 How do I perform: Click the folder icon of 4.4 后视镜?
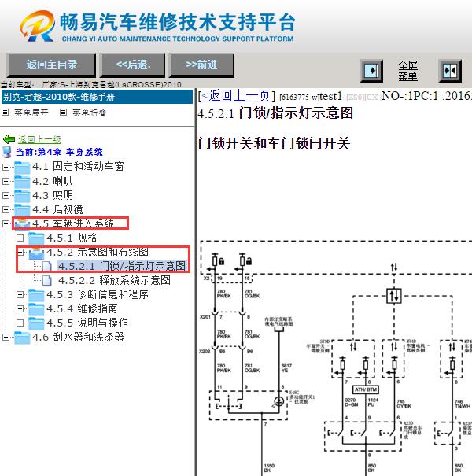pyautogui.click(x=22, y=210)
